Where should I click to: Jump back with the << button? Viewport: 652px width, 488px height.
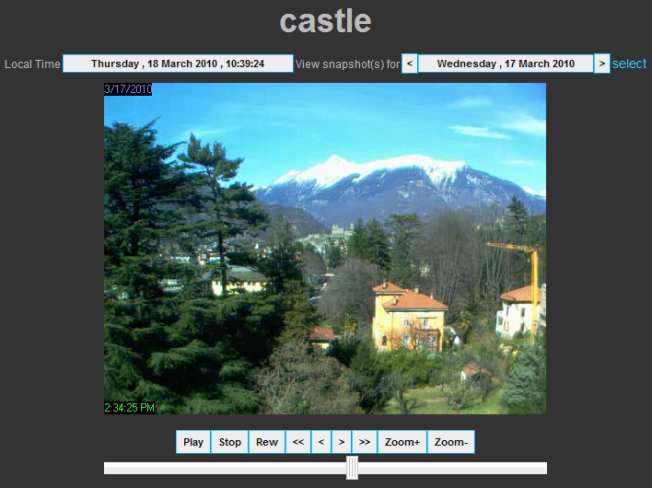click(x=298, y=442)
